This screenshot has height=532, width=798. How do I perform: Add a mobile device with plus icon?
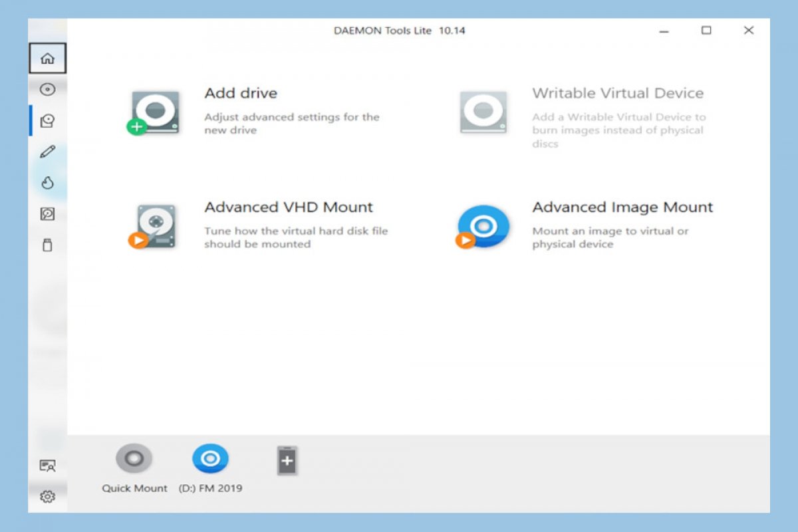[287, 461]
